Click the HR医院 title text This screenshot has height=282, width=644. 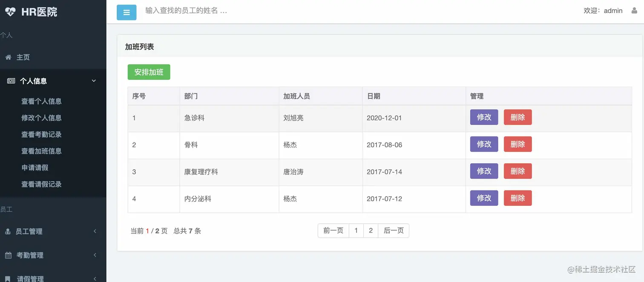click(39, 12)
